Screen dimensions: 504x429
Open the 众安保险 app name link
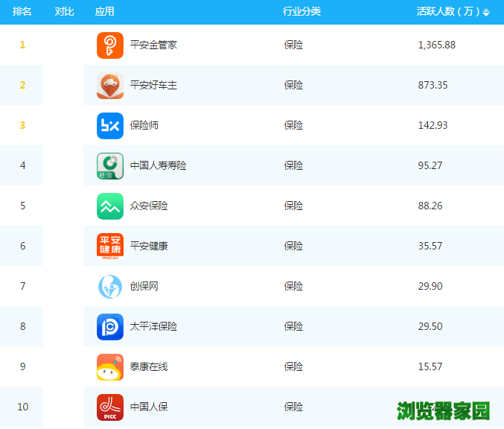pyautogui.click(x=149, y=206)
